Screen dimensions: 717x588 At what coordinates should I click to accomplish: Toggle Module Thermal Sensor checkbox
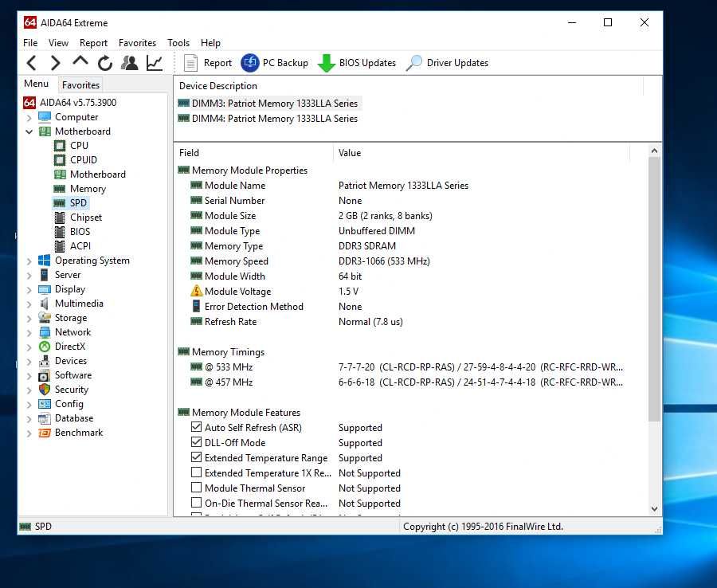tap(196, 488)
